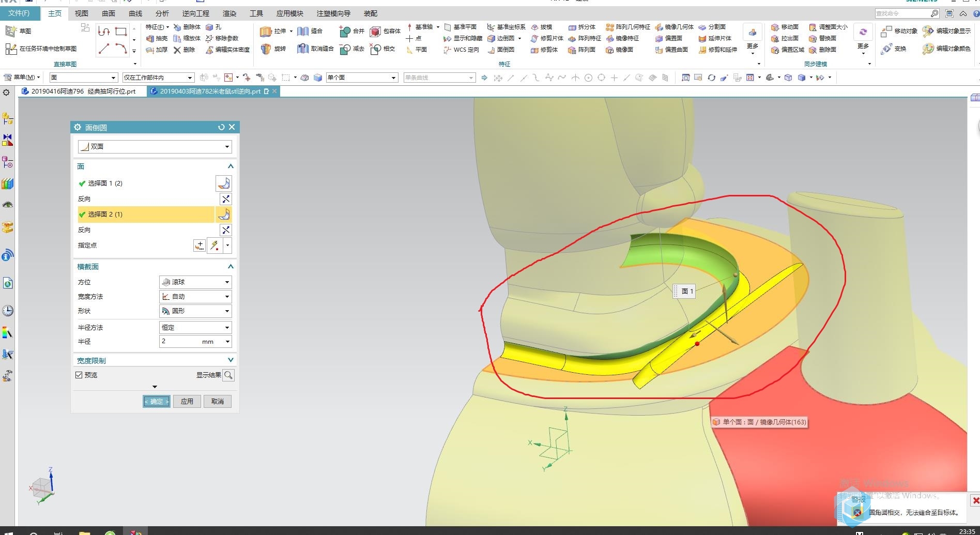Open the 形状 圆形 dropdown
Image resolution: width=980 pixels, height=535 pixels.
tap(195, 311)
